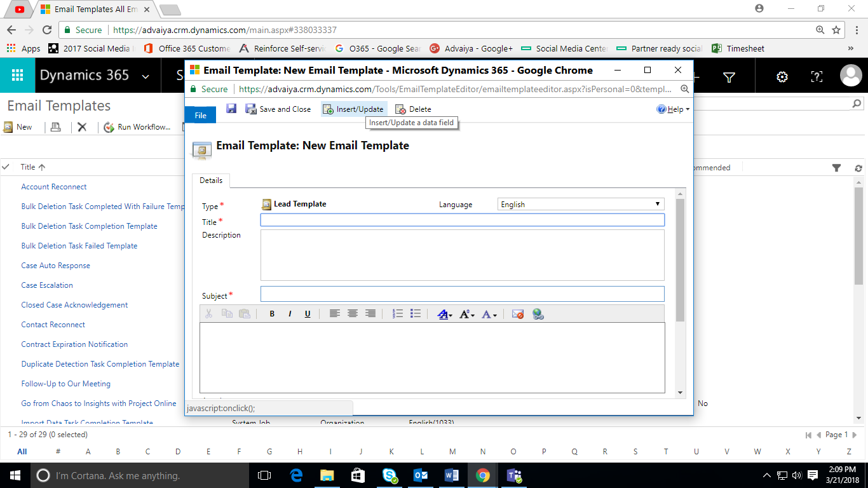868x488 pixels.
Task: Click New in Email Templates command bar
Action: [18, 127]
